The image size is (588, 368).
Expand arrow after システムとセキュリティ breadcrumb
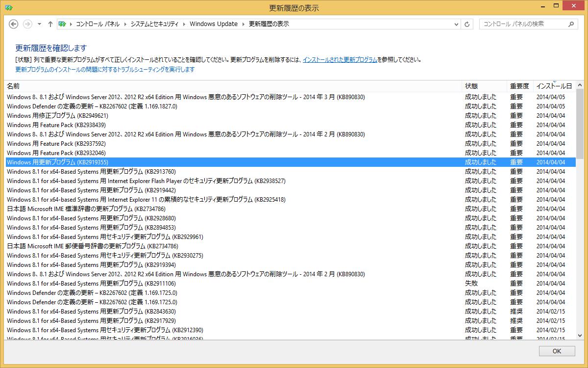click(184, 24)
